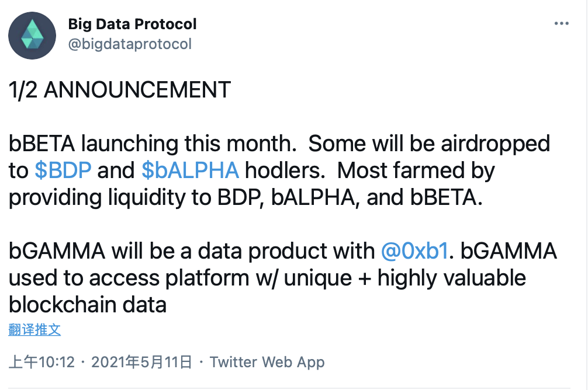Screen dimensions: 588x390
Task: Visit the @bigdataprotocol handle
Action: (130, 44)
